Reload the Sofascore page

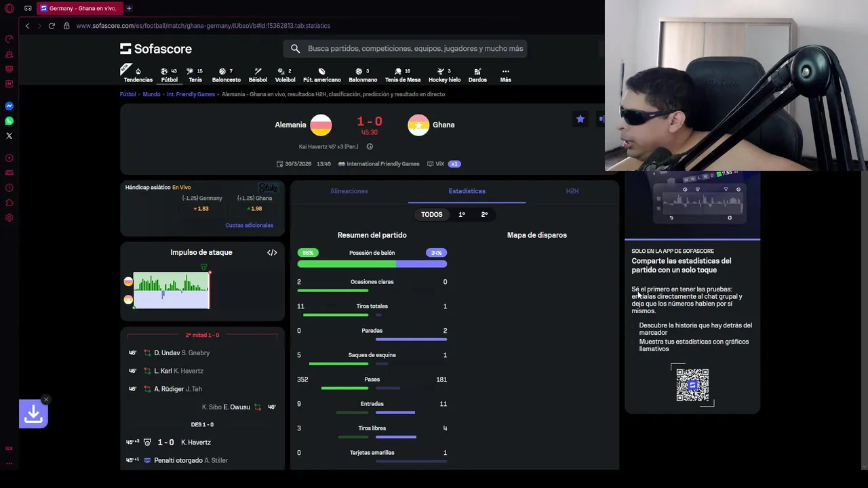coord(52,26)
